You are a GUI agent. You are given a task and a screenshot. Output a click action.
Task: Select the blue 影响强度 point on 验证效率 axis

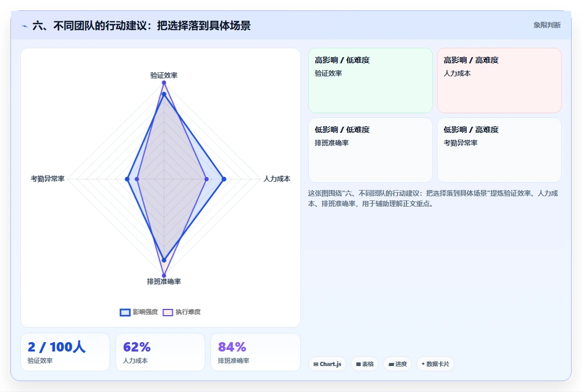click(x=164, y=94)
